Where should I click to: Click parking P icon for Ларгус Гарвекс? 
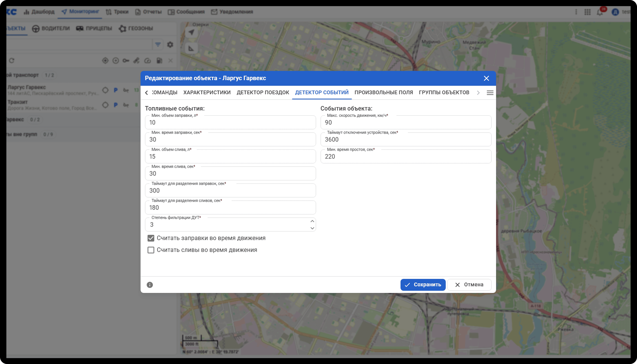pos(116,90)
